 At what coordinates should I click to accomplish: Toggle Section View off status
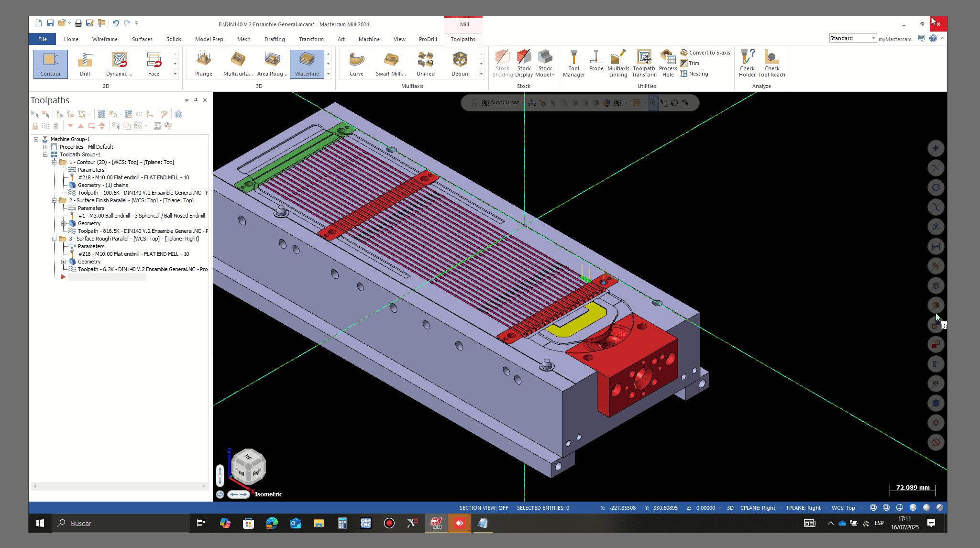tap(484, 508)
